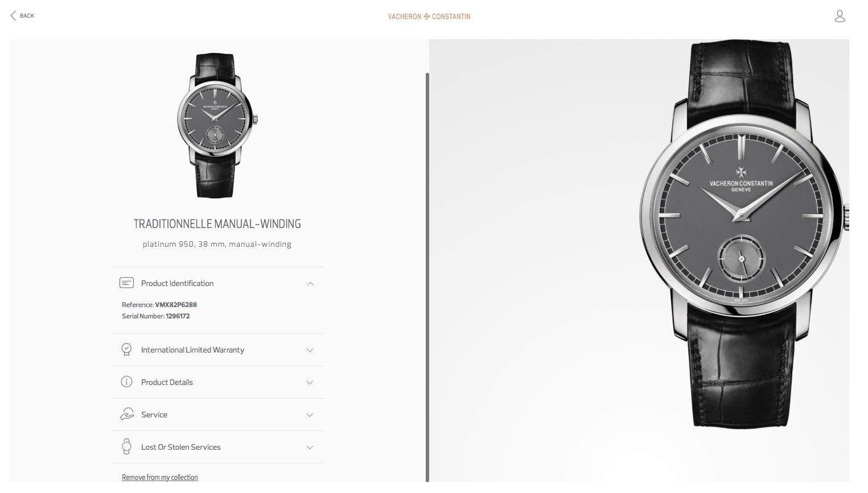Open the user account profile icon
The width and height of the screenshot is (868, 493).
tap(840, 16)
